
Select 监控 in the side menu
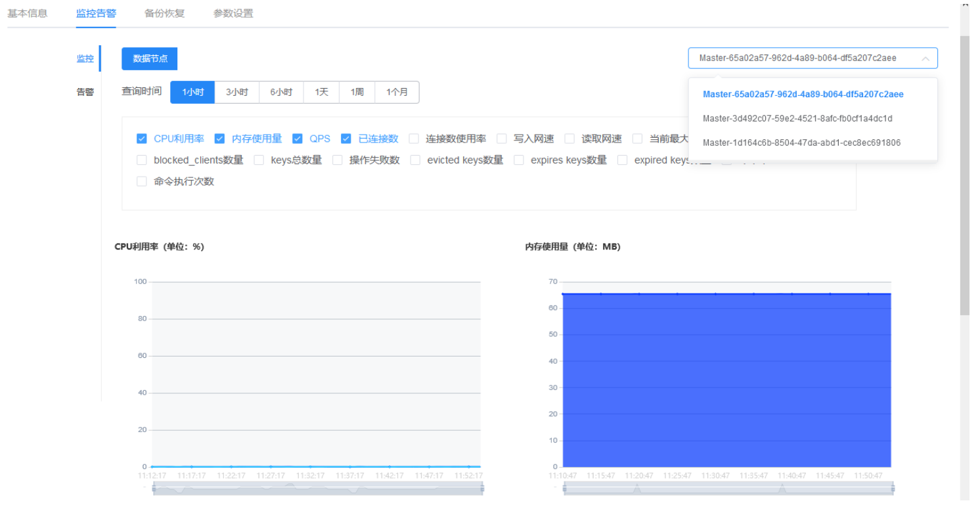pyautogui.click(x=85, y=58)
